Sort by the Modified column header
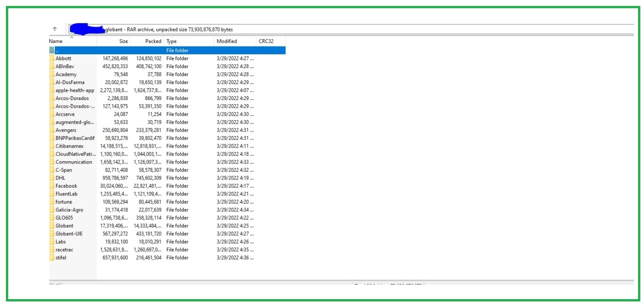The height and width of the screenshot is (306, 644). [x=227, y=41]
